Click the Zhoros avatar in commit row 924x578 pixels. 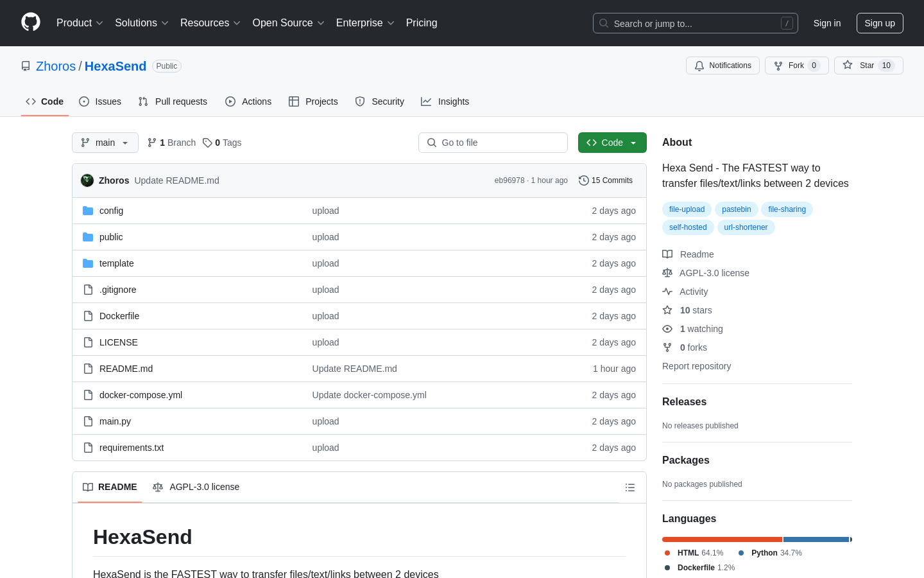click(x=87, y=180)
